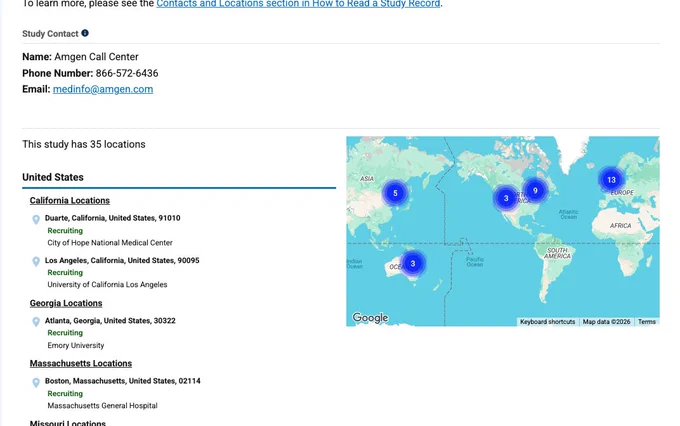The width and height of the screenshot is (680, 426).
Task: Click the Google logo on the map
Action: point(370,318)
